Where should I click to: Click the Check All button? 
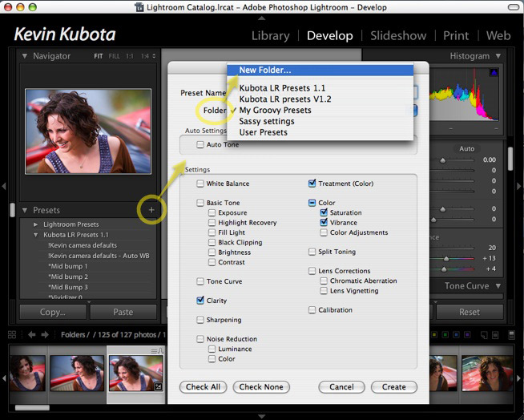tap(204, 387)
